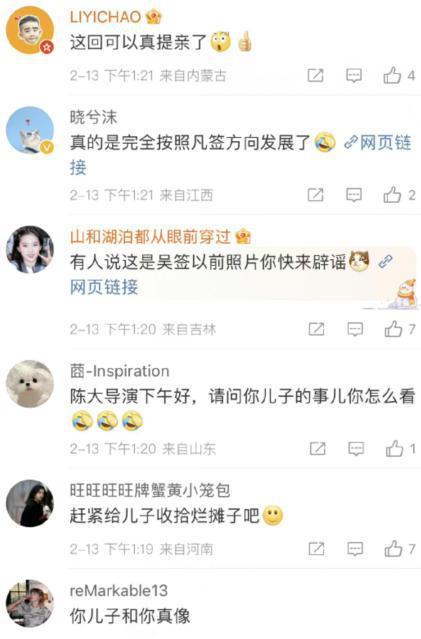Image resolution: width=421 pixels, height=639 pixels.
Task: Tap LIYICHAO's avatar picture
Action: pyautogui.click(x=30, y=30)
